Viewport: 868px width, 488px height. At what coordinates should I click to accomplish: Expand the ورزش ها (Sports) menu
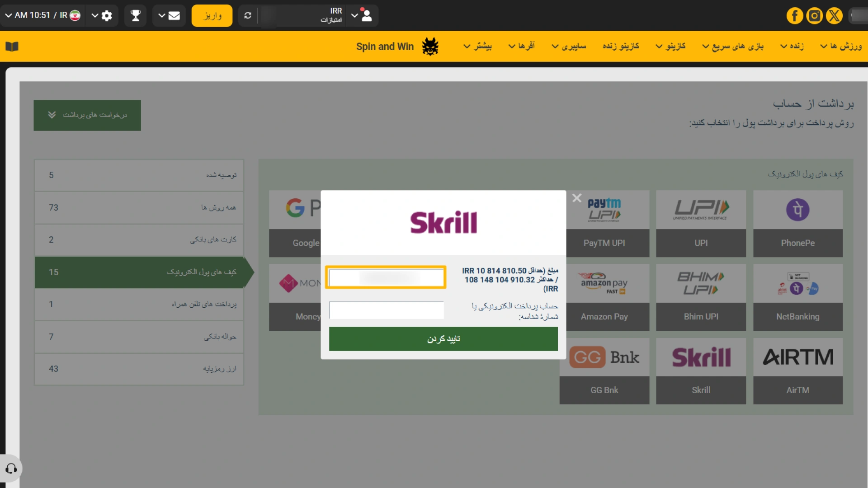[x=841, y=46]
